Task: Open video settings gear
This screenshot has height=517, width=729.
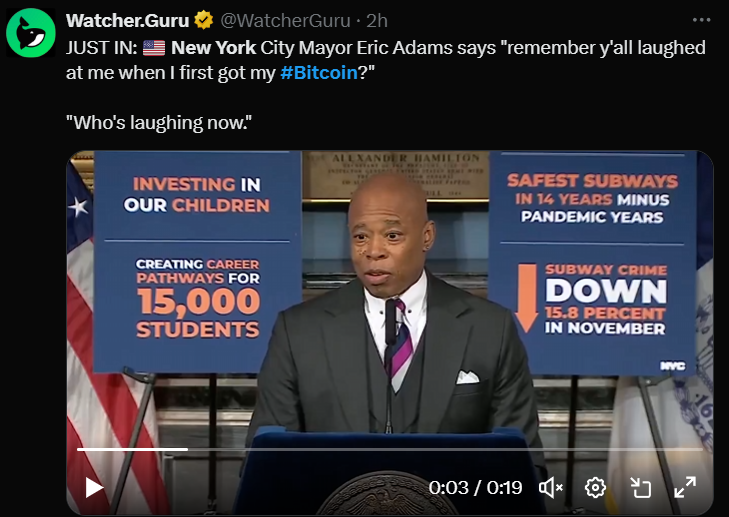Action: point(595,488)
